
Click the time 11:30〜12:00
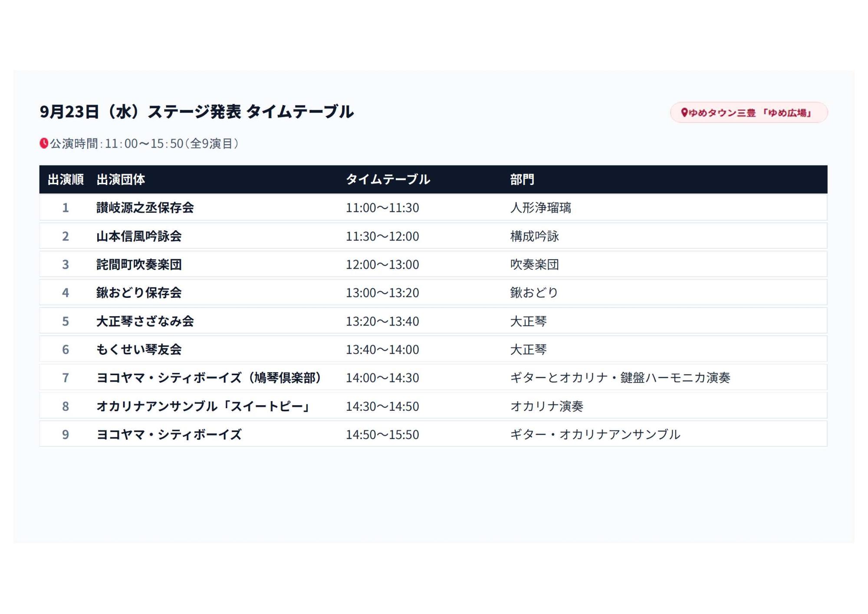[382, 236]
